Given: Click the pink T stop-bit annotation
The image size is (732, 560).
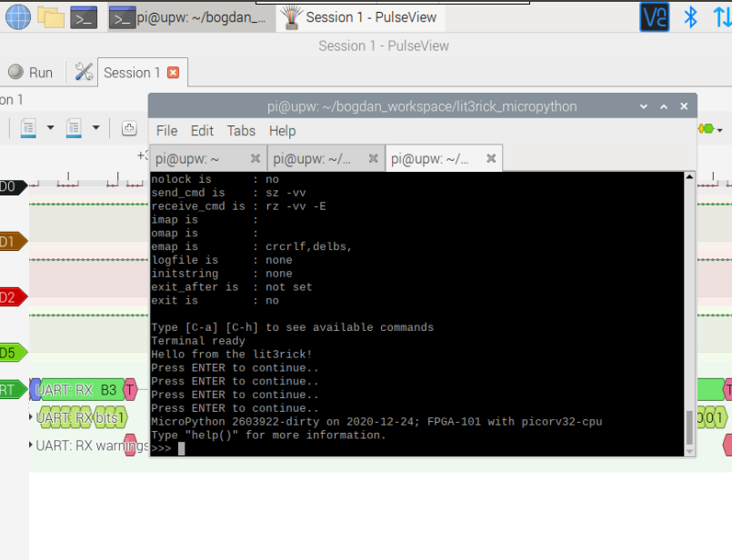Looking at the screenshot, I should point(130,390).
